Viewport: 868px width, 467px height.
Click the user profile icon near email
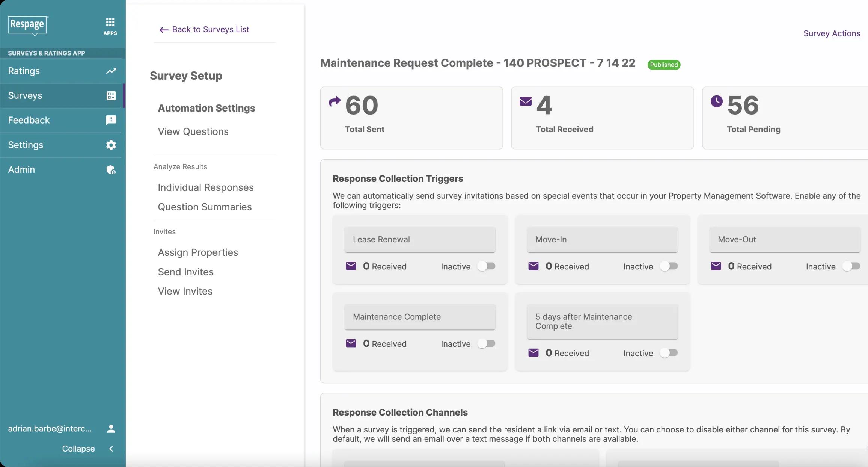[111, 429]
